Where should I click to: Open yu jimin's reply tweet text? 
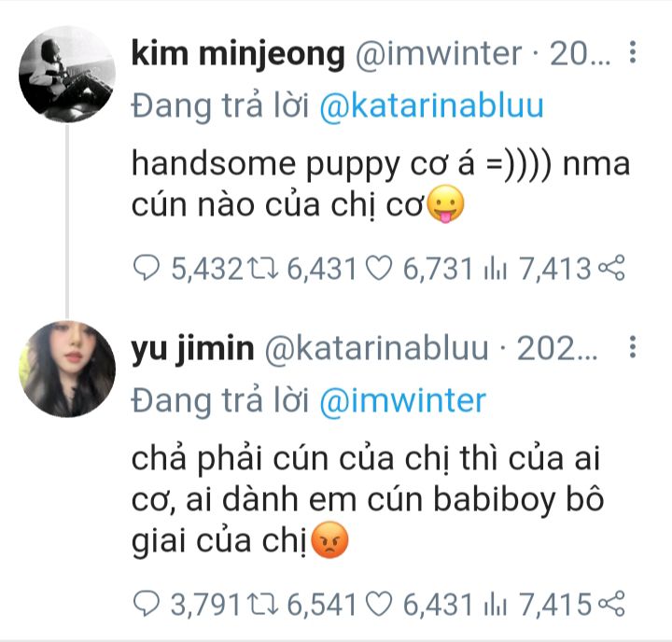368,500
